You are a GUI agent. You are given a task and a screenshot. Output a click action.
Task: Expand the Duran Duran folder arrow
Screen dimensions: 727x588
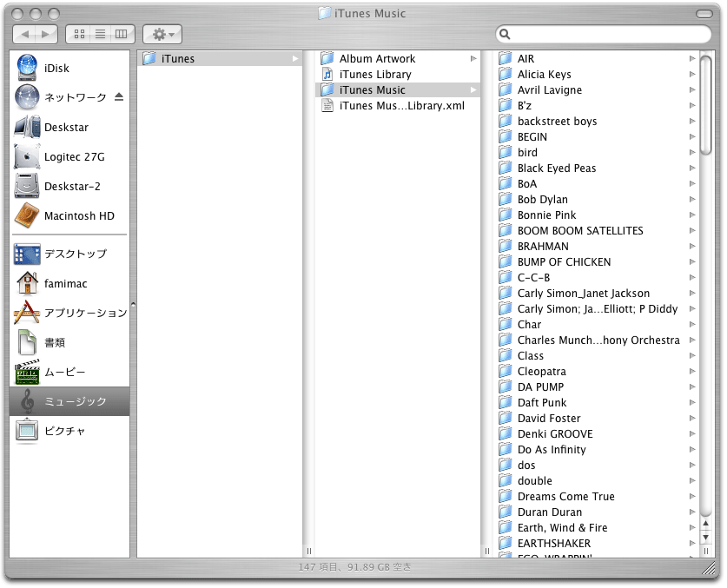pos(692,512)
